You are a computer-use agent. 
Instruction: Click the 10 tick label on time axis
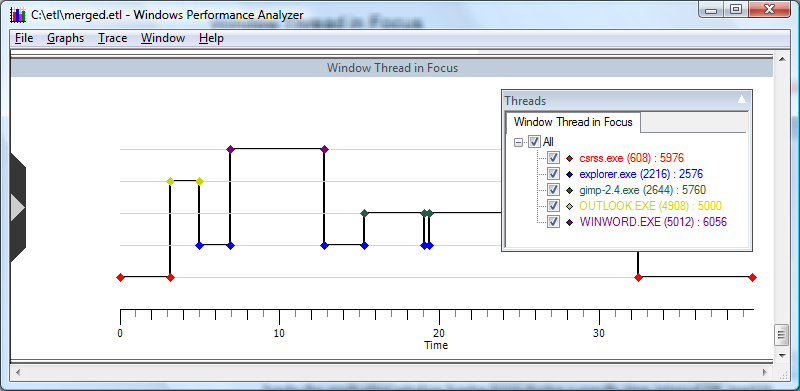click(280, 333)
